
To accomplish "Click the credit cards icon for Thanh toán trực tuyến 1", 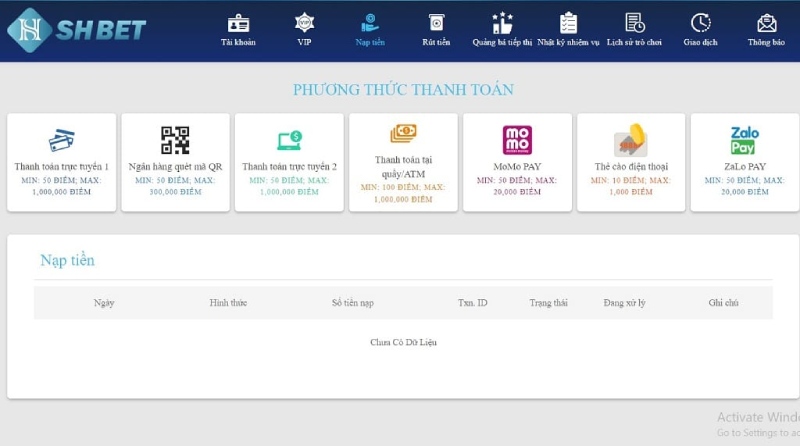I will point(62,140).
